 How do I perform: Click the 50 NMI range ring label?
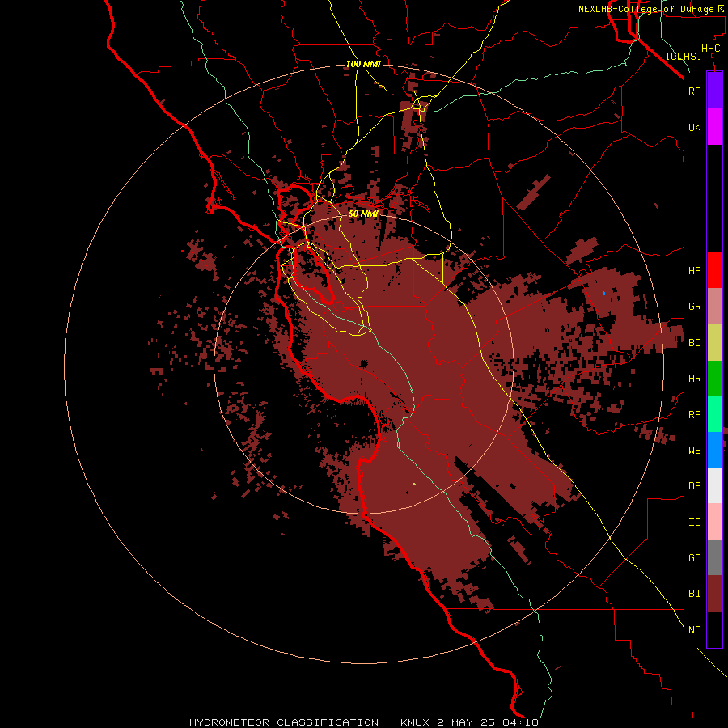tap(363, 214)
